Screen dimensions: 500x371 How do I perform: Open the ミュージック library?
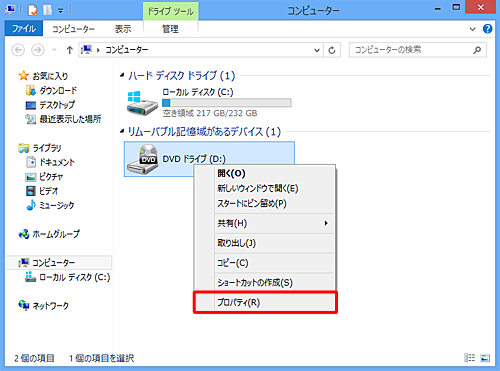(50, 205)
